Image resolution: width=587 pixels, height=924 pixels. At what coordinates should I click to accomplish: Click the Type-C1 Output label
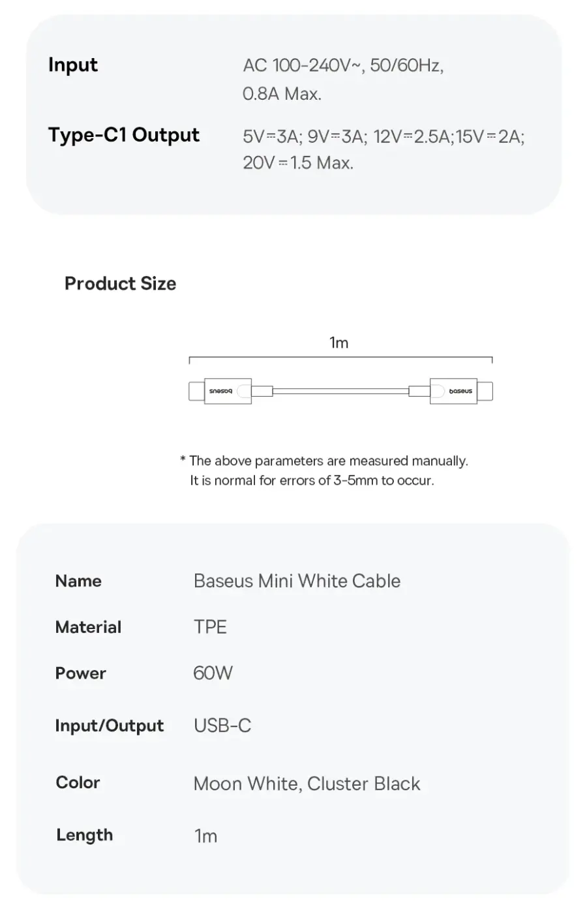click(x=124, y=135)
